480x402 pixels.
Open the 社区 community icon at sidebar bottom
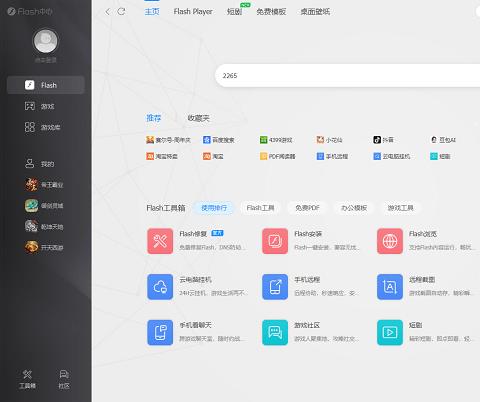(x=64, y=379)
